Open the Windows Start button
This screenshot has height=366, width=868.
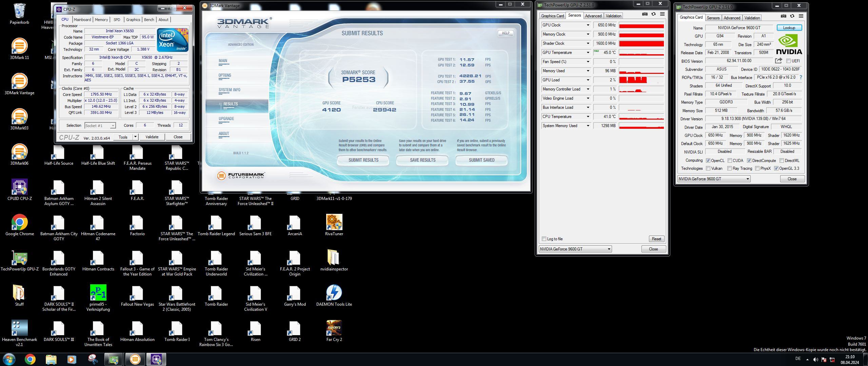(x=9, y=359)
